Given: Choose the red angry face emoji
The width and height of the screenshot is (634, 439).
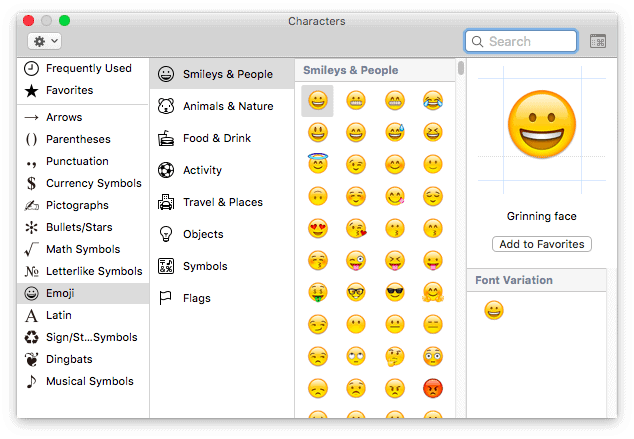Looking at the screenshot, I should pyautogui.click(x=433, y=388).
